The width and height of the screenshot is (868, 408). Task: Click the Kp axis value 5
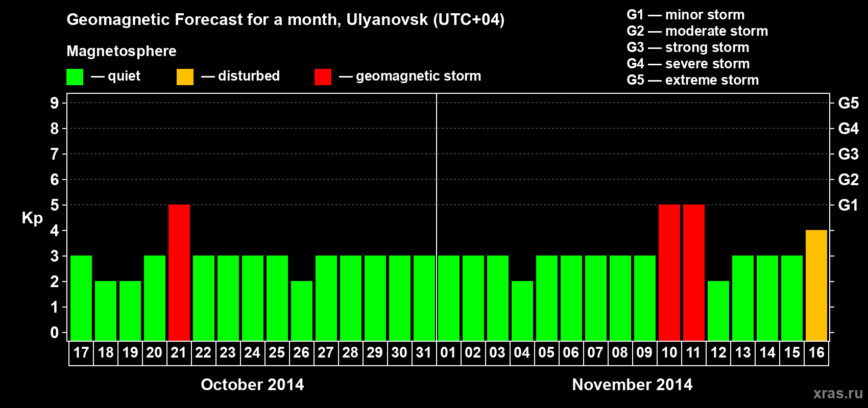(55, 205)
